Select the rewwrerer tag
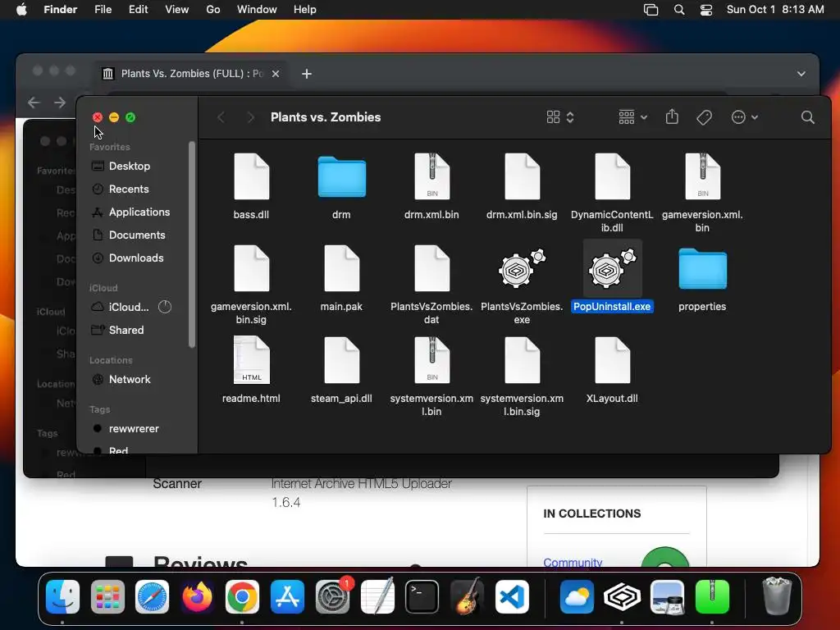Viewport: 840px width, 630px height. [x=134, y=428]
